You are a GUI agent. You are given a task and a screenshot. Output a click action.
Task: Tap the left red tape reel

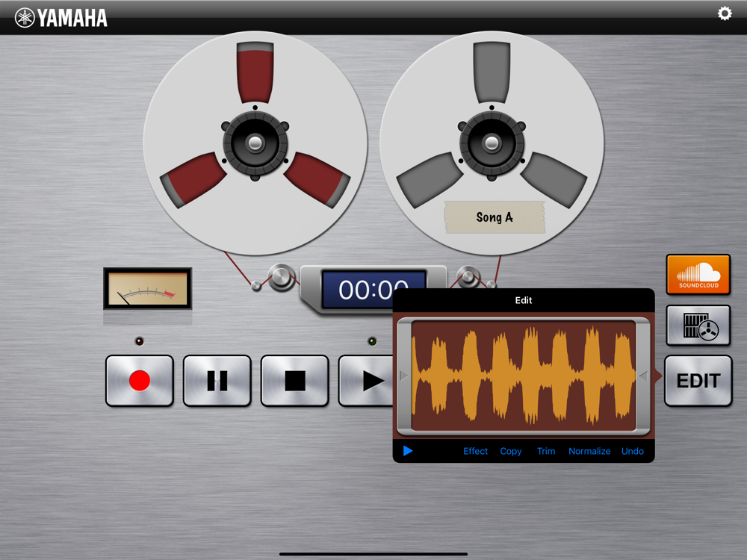(x=255, y=143)
